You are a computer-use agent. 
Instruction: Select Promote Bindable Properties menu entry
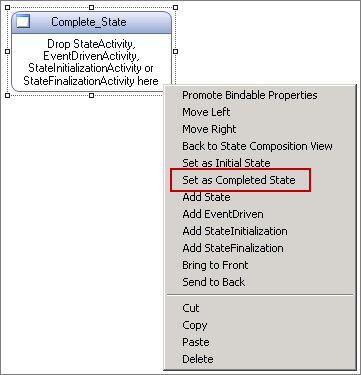[x=250, y=95]
